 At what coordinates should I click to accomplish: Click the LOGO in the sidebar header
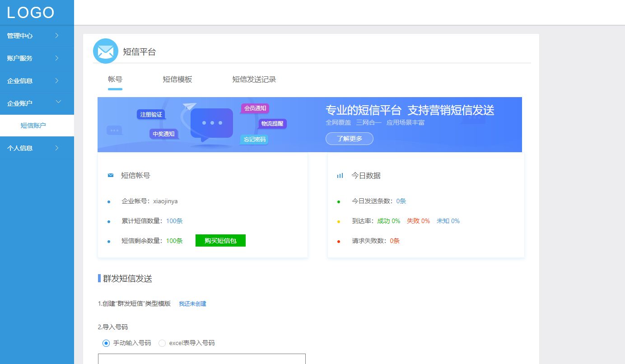tap(31, 13)
